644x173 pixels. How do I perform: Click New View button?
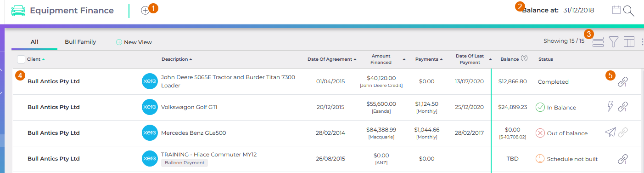point(134,42)
